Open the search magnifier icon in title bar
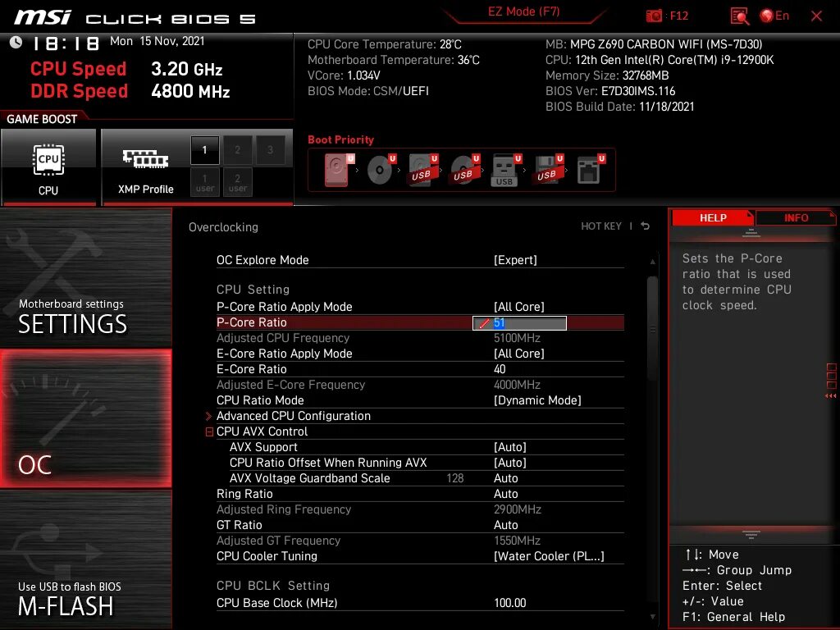The height and width of the screenshot is (630, 840). pos(738,15)
